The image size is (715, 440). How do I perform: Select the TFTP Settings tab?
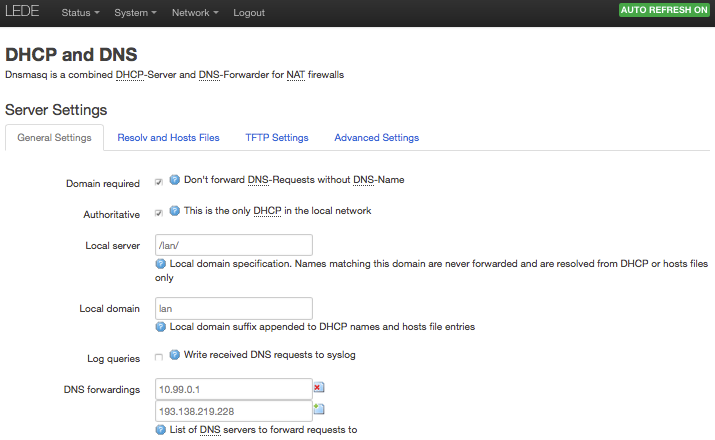pyautogui.click(x=277, y=138)
